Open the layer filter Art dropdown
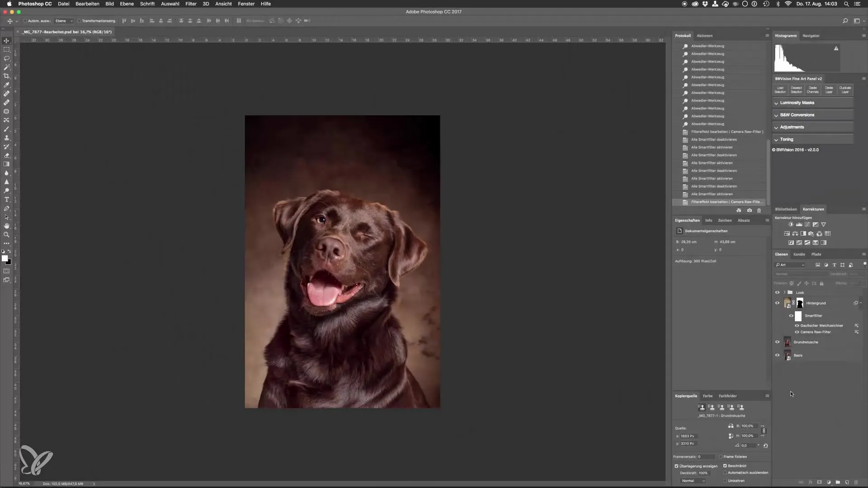The width and height of the screenshot is (868, 488). click(x=790, y=265)
